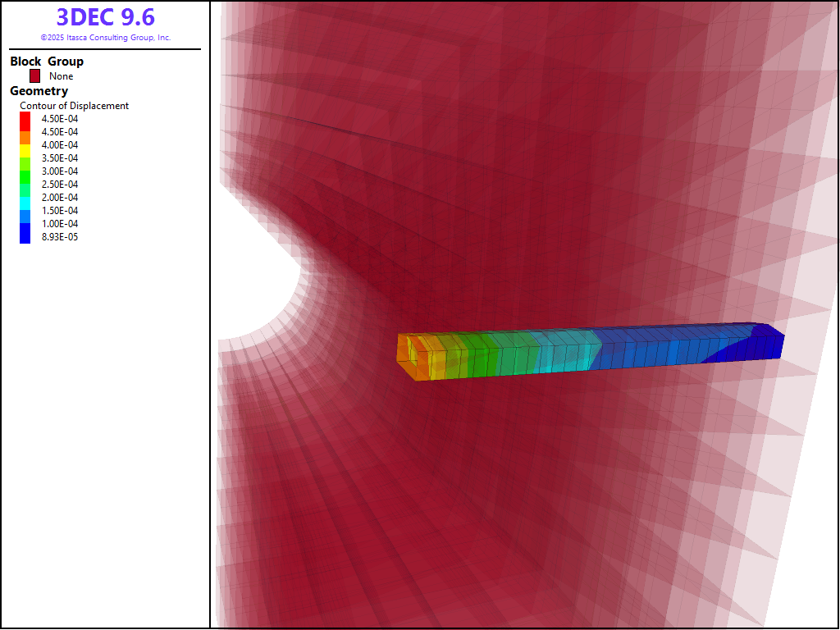Click the None label under Block Group
Screen dimensions: 840x630
tap(61, 76)
